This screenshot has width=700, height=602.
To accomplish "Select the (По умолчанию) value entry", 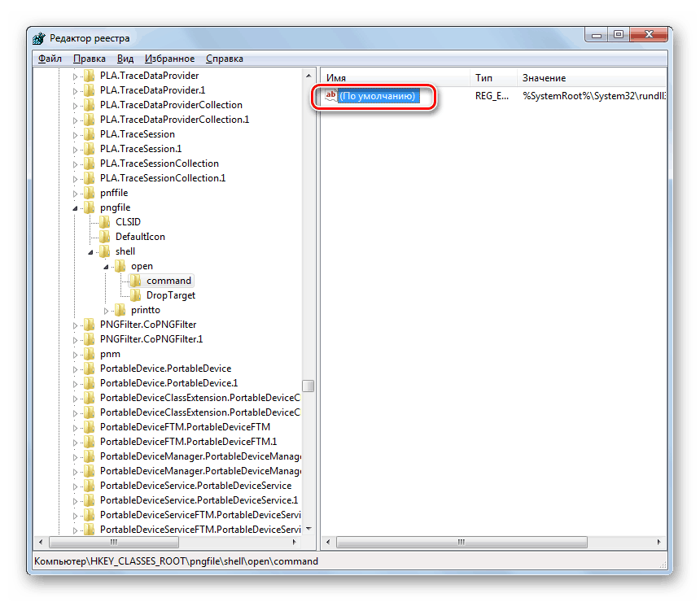I will click(x=380, y=95).
